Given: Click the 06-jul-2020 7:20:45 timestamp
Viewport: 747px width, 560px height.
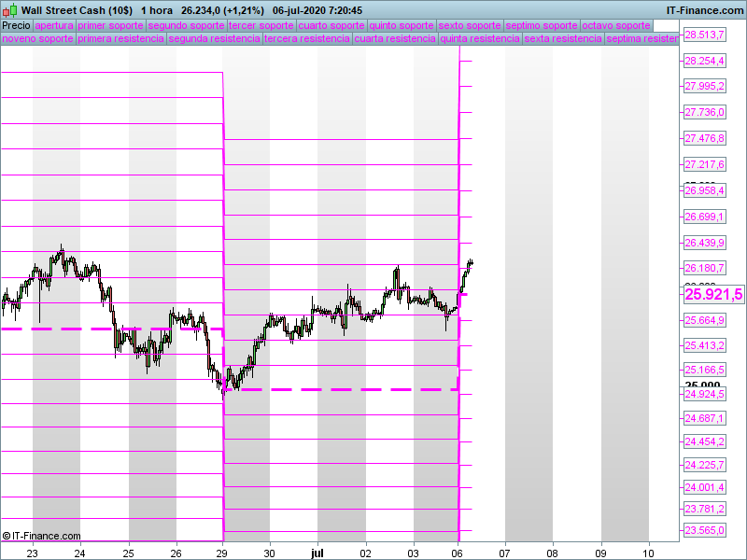Looking at the screenshot, I should coord(317,10).
